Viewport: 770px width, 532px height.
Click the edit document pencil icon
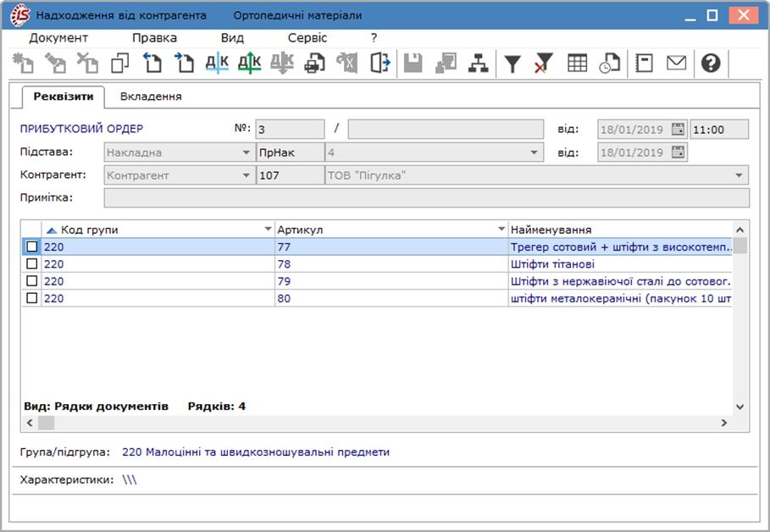point(55,63)
